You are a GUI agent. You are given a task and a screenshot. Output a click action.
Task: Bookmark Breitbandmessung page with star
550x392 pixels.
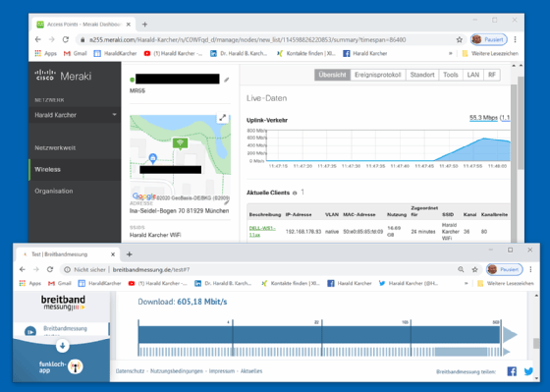[x=474, y=269]
